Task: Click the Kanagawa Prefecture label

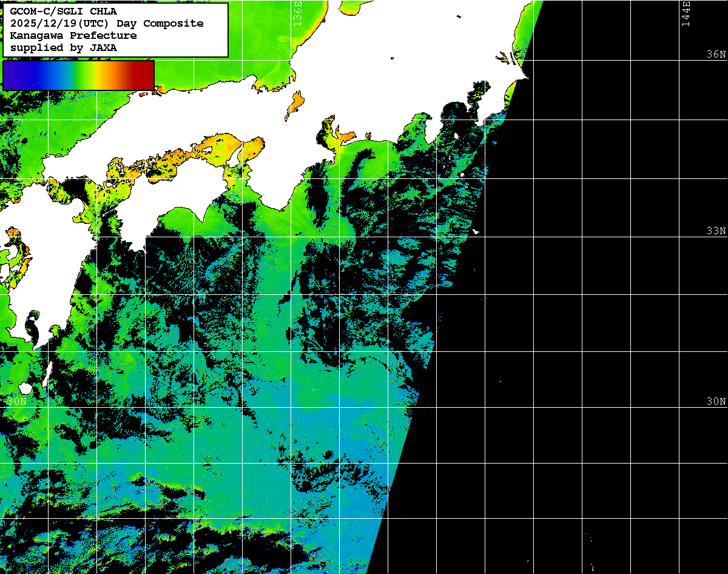Action: pyautogui.click(x=73, y=35)
